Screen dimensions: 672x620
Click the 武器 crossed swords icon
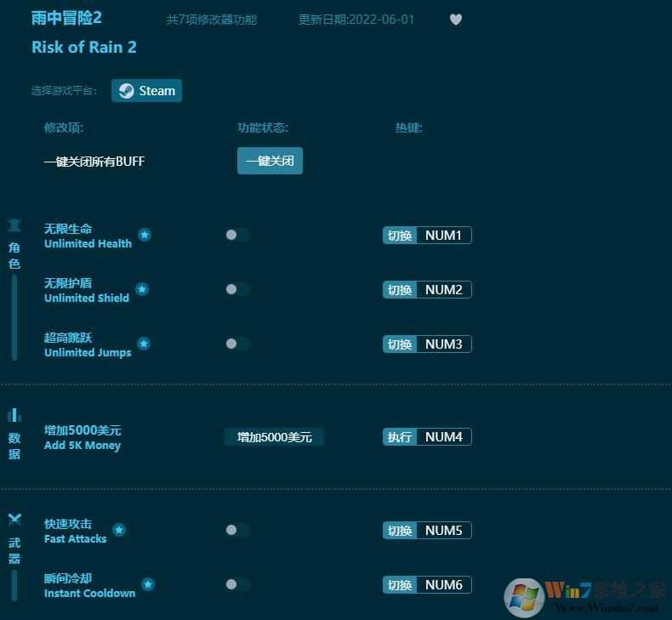pos(14,520)
